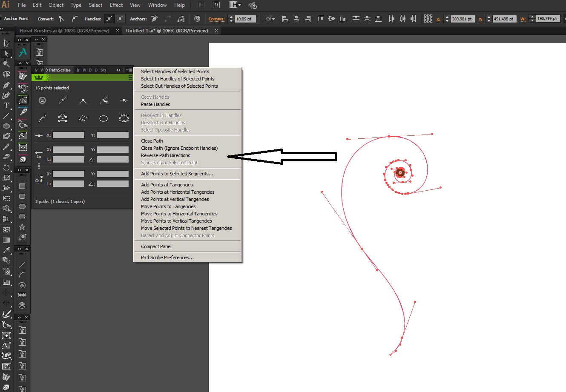This screenshot has height=392, width=566.
Task: Open the Corners options link
Action: [216, 19]
